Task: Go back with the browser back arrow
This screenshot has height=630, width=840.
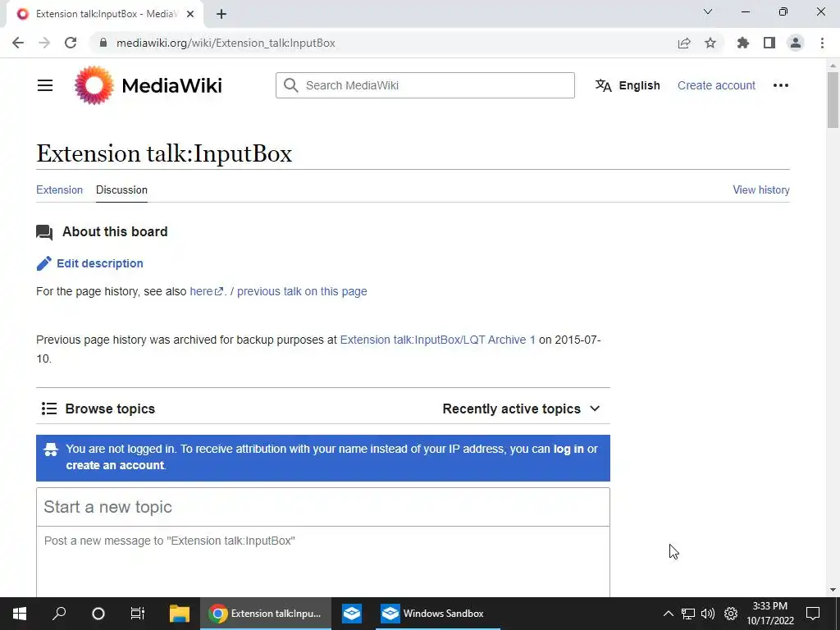Action: pyautogui.click(x=18, y=43)
